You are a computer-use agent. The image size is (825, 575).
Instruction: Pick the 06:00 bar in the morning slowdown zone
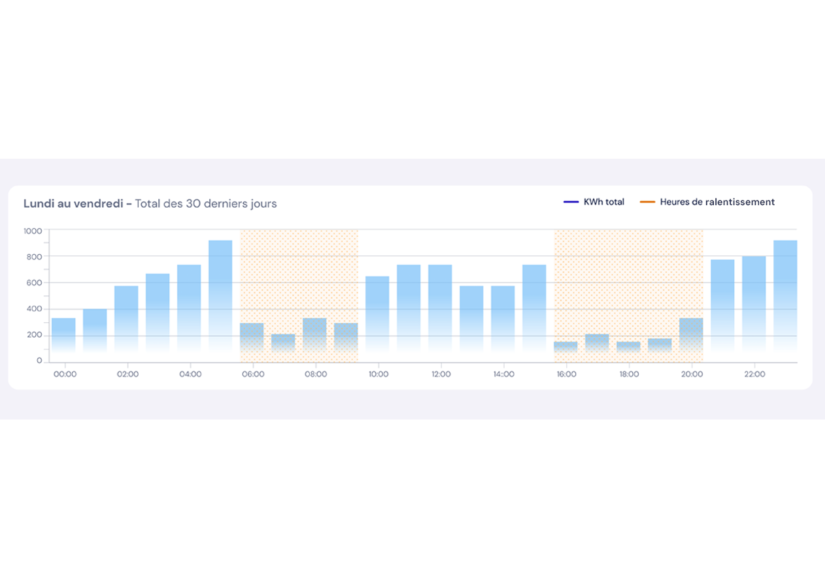pyautogui.click(x=252, y=341)
